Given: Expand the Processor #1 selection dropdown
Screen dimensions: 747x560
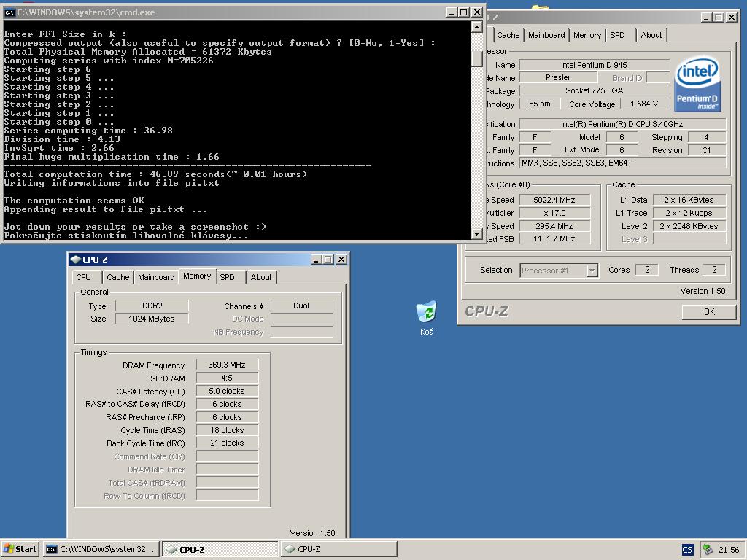Looking at the screenshot, I should [x=592, y=271].
